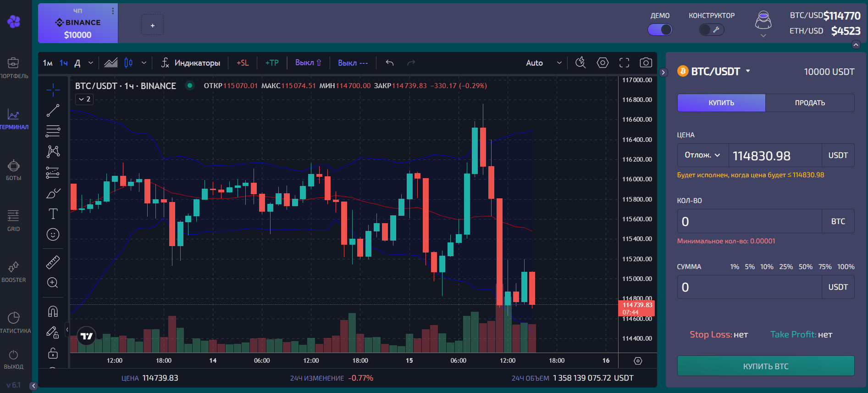Select the Text tool in chart toolbar
Viewport: 868px width, 393px height.
tap(53, 214)
